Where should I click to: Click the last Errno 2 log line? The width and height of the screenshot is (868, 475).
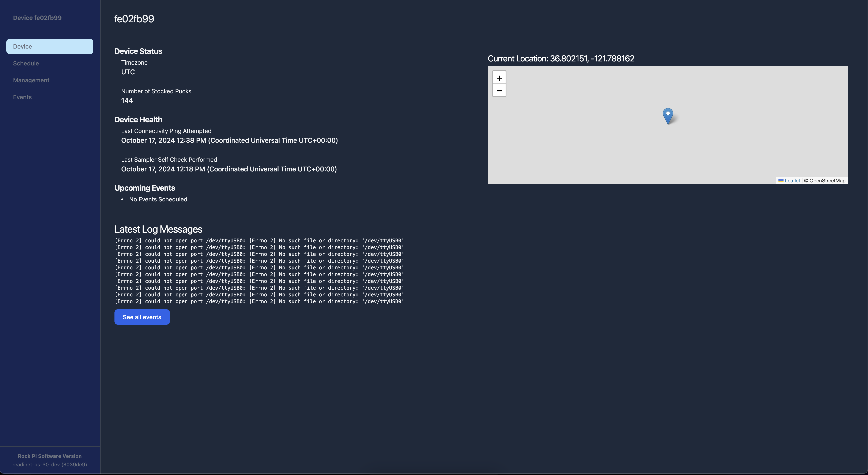pos(259,301)
